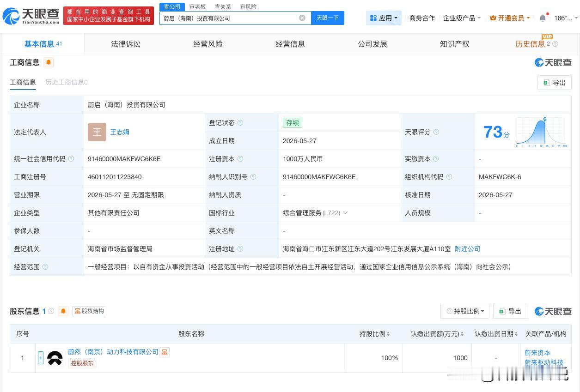The width and height of the screenshot is (580, 392).
Task: Open the 开通会员 dropdown
Action: click(510, 18)
